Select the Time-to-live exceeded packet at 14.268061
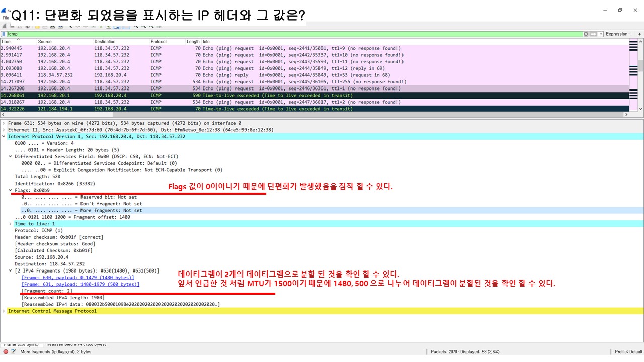The image size is (644, 362). tap(314, 95)
